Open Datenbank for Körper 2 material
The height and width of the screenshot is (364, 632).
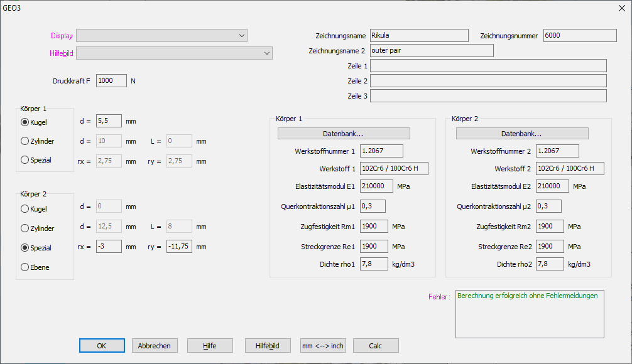tap(522, 134)
